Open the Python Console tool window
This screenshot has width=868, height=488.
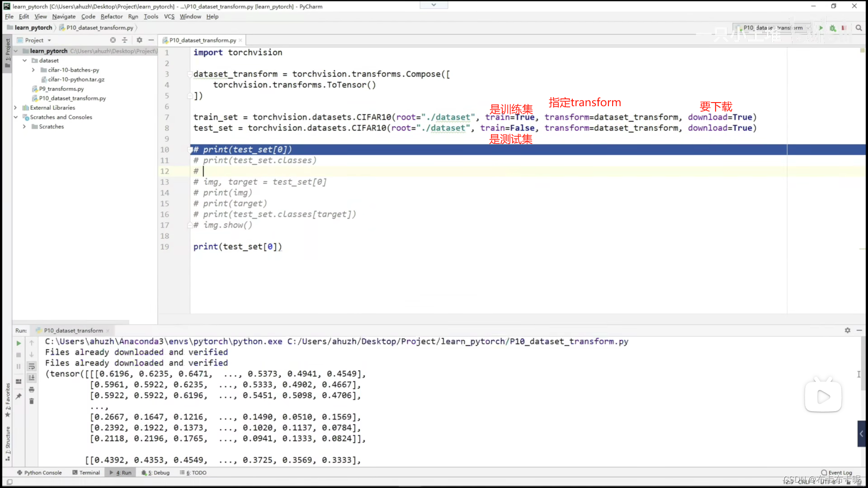coord(39,473)
